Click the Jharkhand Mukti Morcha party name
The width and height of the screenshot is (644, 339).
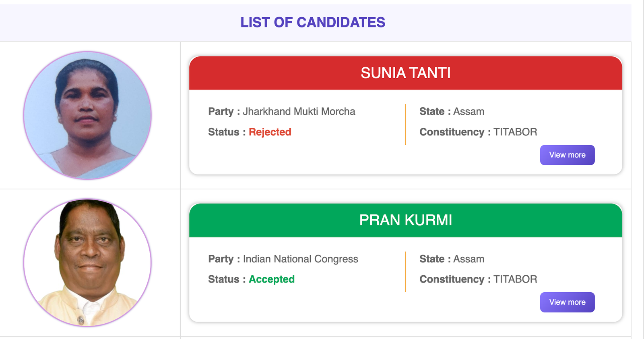click(x=299, y=111)
